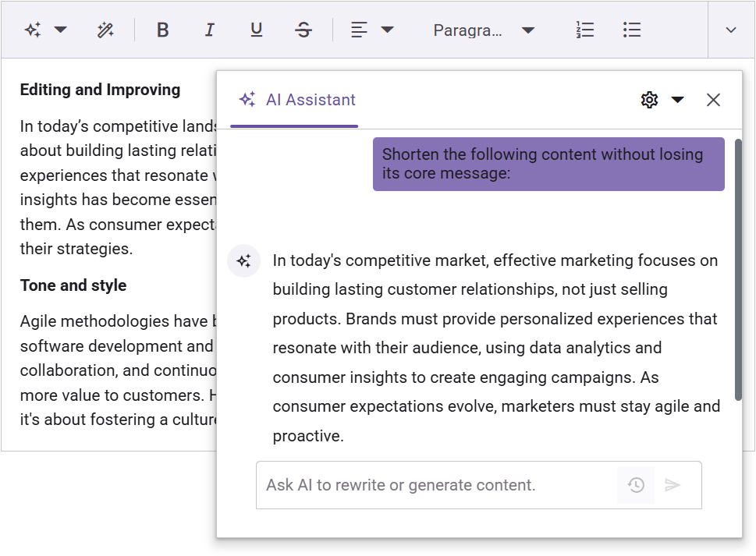The image size is (756, 556).
Task: Select the AI quick-improve pen icon
Action: click(x=105, y=29)
